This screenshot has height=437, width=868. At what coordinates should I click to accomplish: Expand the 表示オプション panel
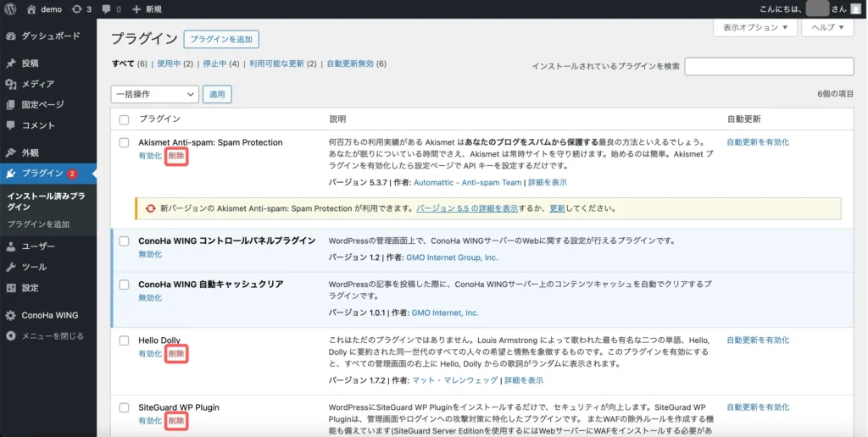pyautogui.click(x=755, y=28)
